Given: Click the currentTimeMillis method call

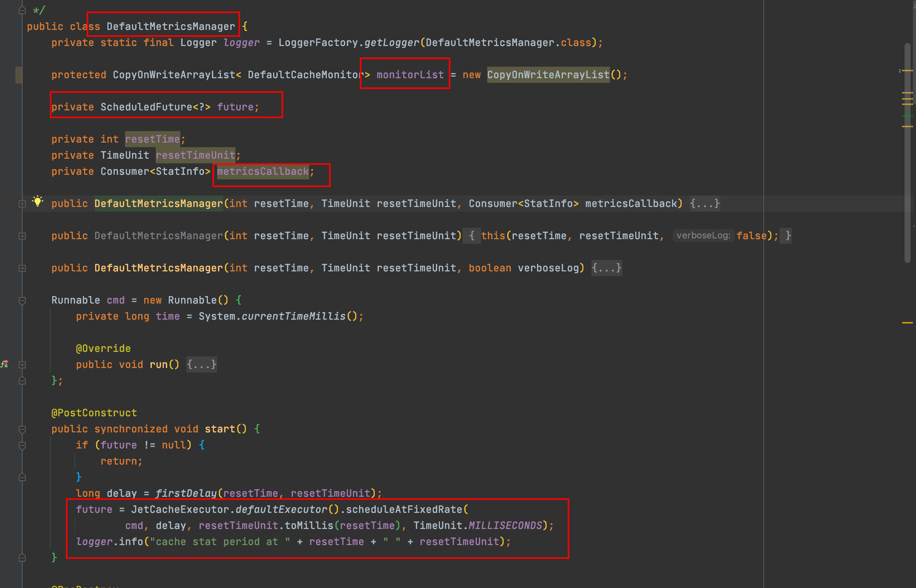Looking at the screenshot, I should (x=293, y=316).
